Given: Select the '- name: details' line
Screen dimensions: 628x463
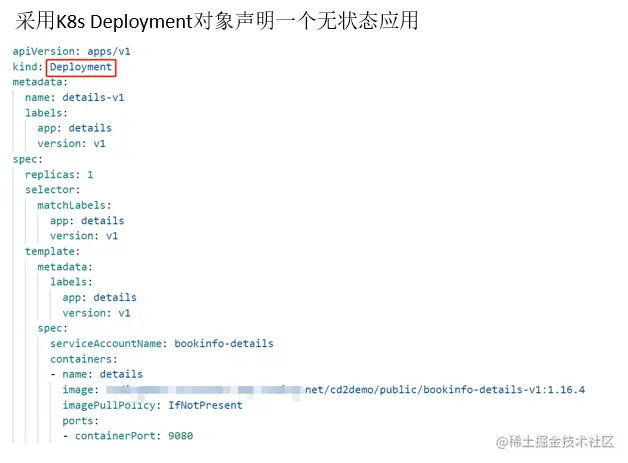Looking at the screenshot, I should (97, 374).
